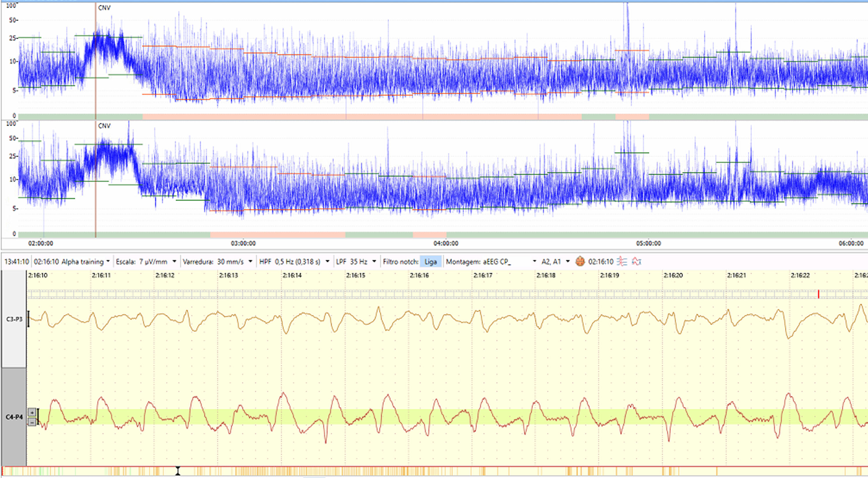Open the Montagem aEEG CP_ dropdown
868x478 pixels.
tap(534, 262)
